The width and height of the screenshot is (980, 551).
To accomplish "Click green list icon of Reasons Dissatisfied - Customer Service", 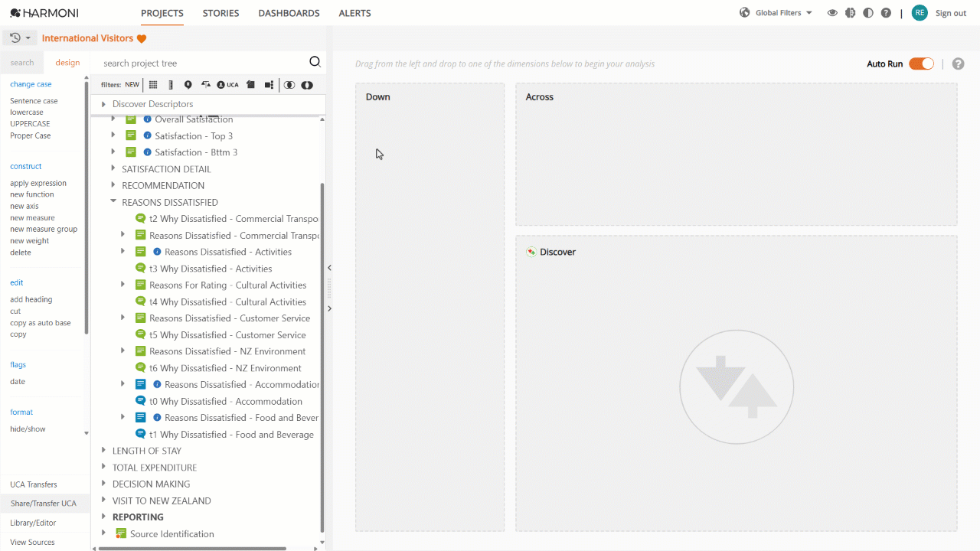I will [x=140, y=318].
